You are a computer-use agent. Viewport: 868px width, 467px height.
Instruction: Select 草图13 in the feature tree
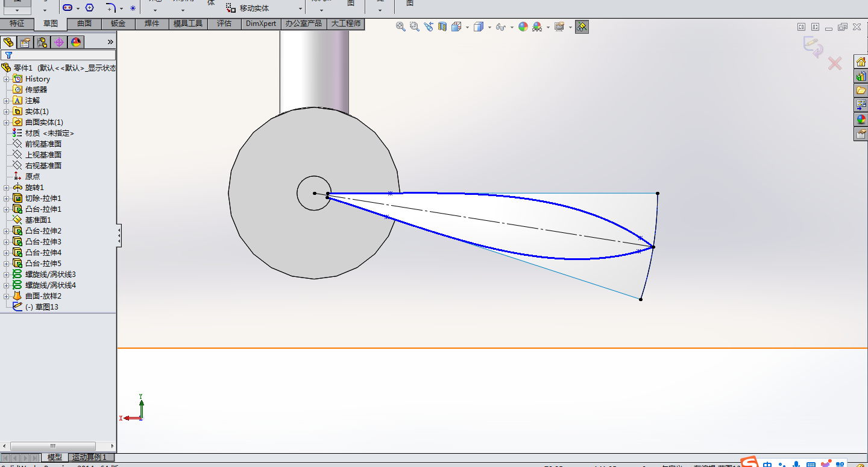point(42,307)
